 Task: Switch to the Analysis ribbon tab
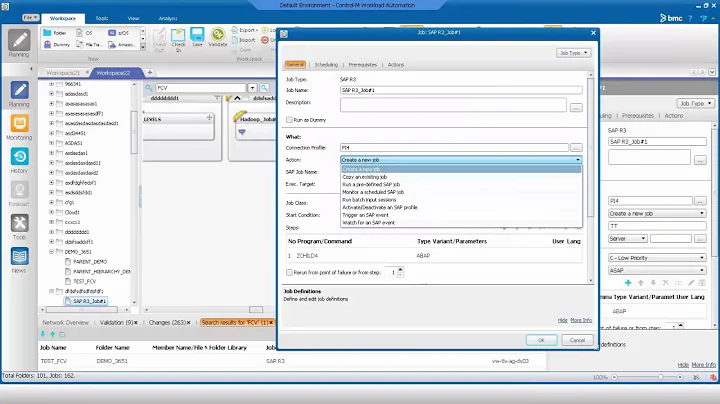(x=168, y=18)
